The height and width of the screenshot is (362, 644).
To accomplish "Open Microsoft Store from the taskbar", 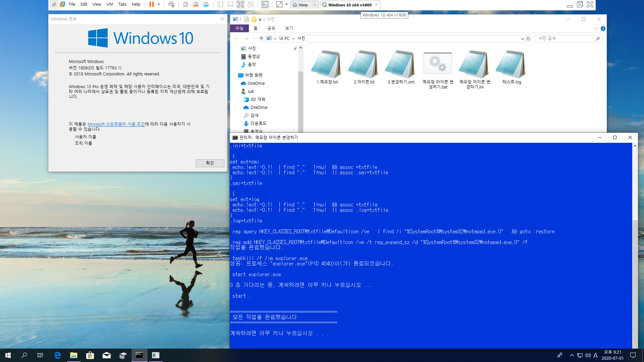I will click(90, 355).
